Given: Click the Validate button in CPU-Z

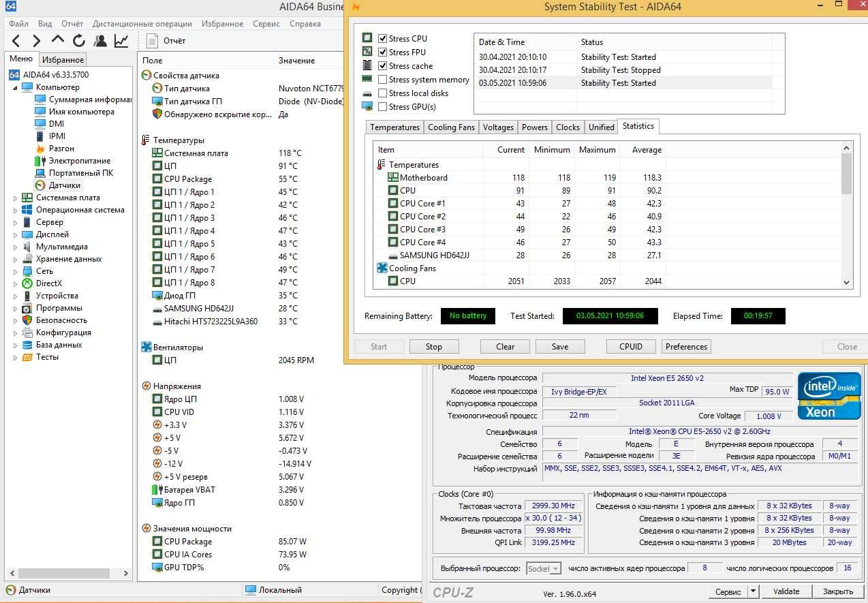Looking at the screenshot, I should pyautogui.click(x=786, y=591).
